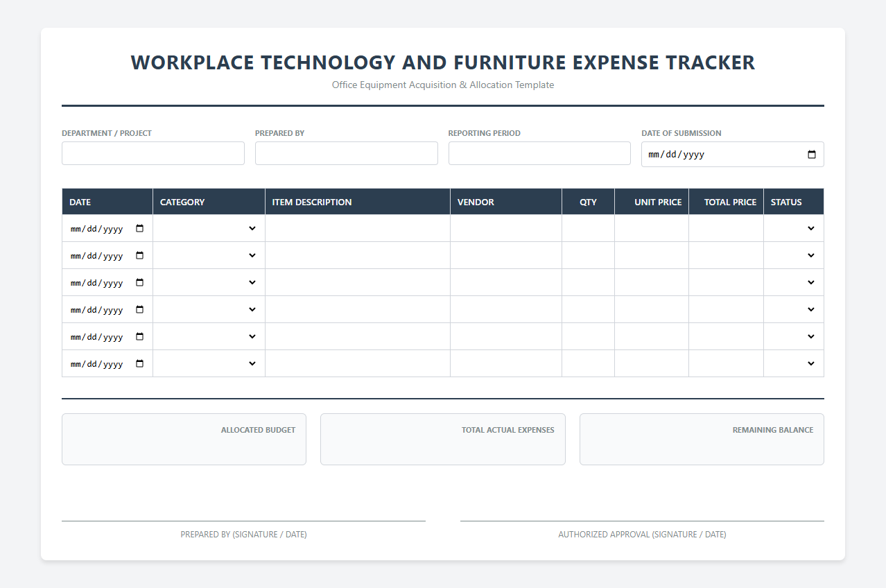
Task: Click the DATE column header
Action: pos(107,202)
